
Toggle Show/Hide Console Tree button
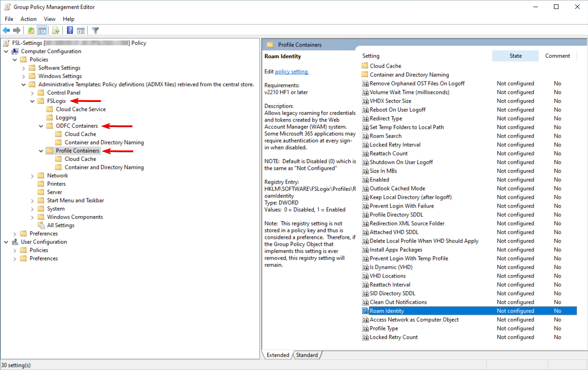pos(42,31)
